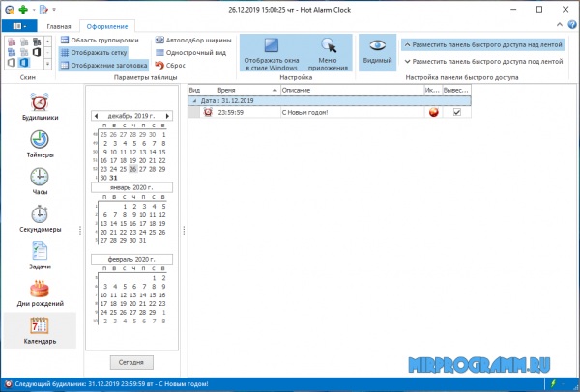Click the январь 2020 г. month header
The height and width of the screenshot is (392, 580).
(131, 187)
